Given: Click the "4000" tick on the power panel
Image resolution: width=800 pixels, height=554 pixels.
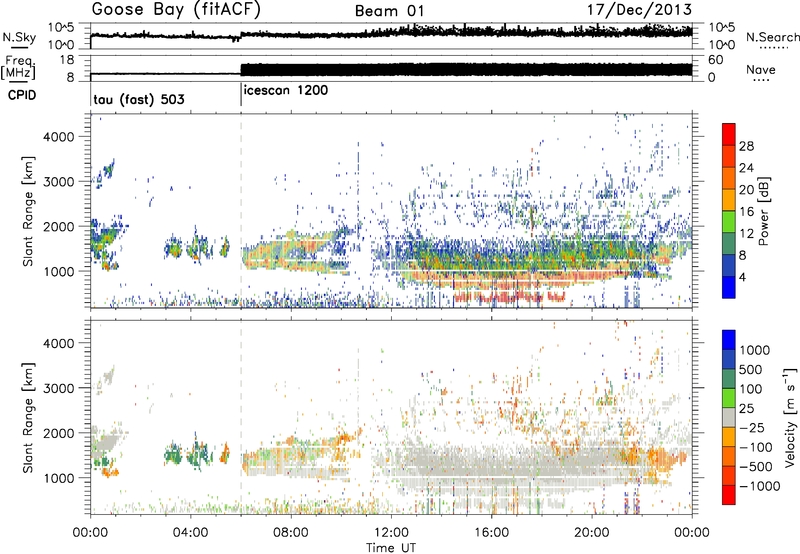Looking at the screenshot, I should 59,137.
